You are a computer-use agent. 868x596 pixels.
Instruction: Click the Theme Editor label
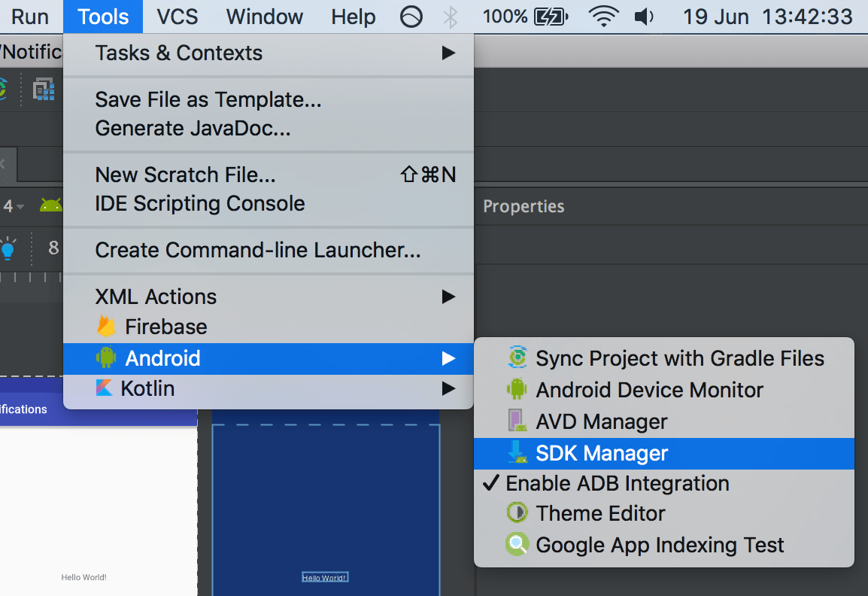click(601, 513)
